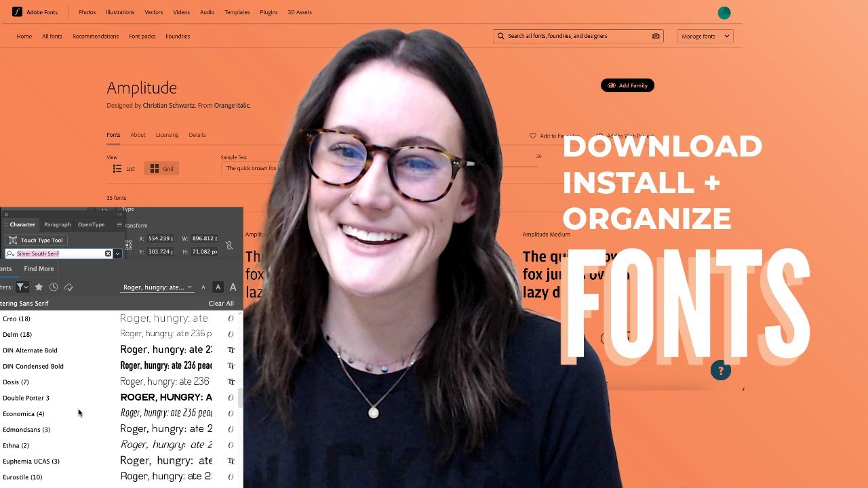Open Christian Schwartz designer link
868x488 pixels.
tap(170, 106)
